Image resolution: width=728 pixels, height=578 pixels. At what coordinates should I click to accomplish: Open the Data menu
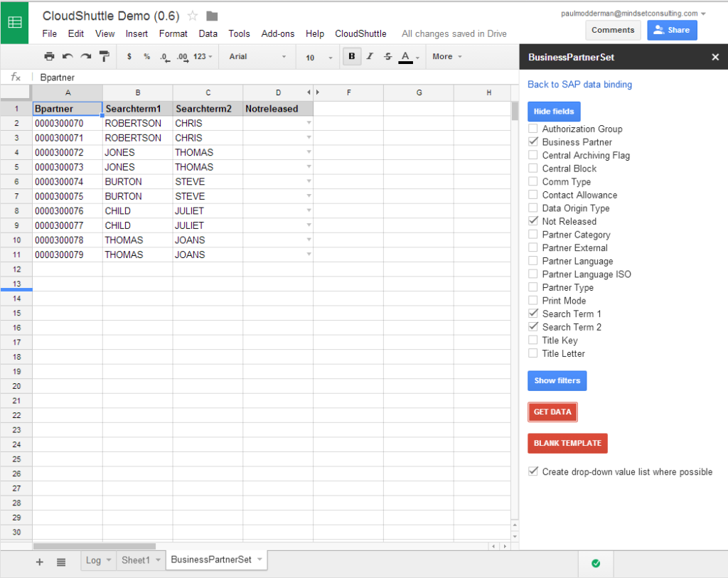pos(208,34)
